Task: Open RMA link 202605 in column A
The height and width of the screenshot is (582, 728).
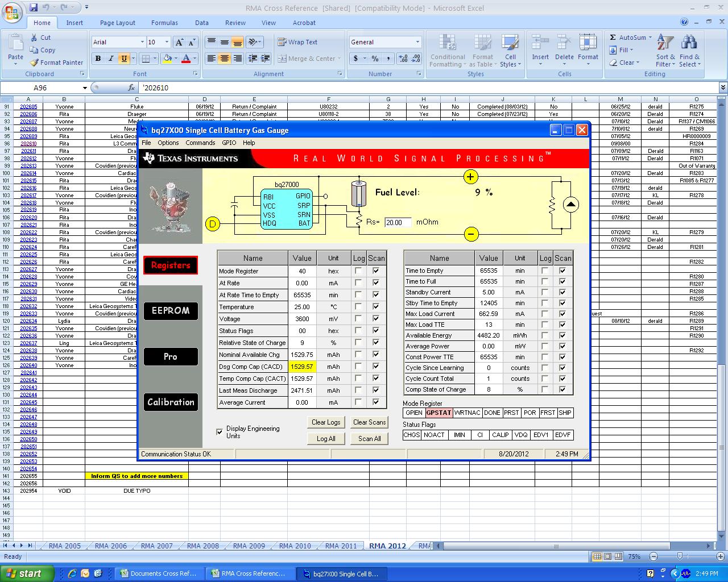Action: click(x=28, y=107)
